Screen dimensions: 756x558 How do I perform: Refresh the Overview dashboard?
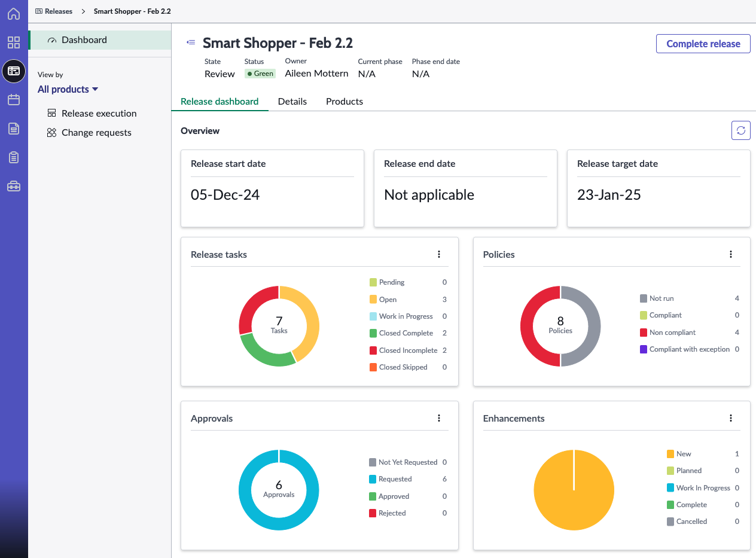tap(740, 130)
